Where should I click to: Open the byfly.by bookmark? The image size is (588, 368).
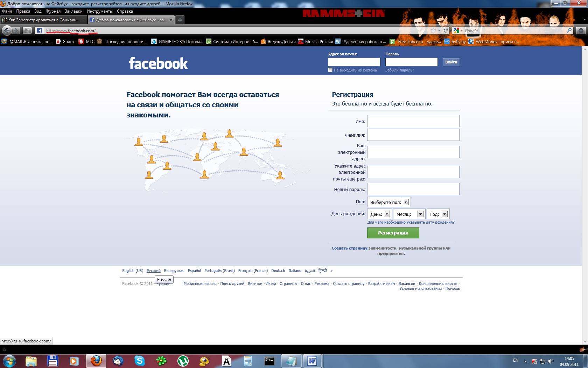pyautogui.click(x=455, y=41)
